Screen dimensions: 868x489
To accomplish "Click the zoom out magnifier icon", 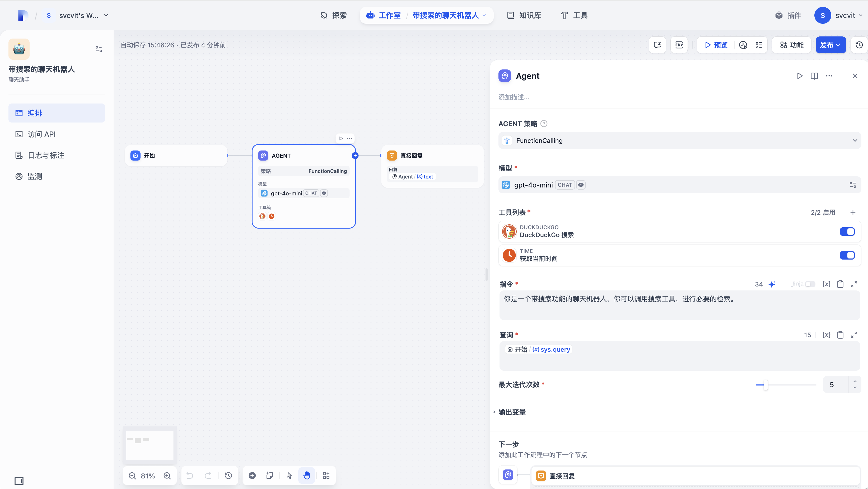I will pos(132,476).
